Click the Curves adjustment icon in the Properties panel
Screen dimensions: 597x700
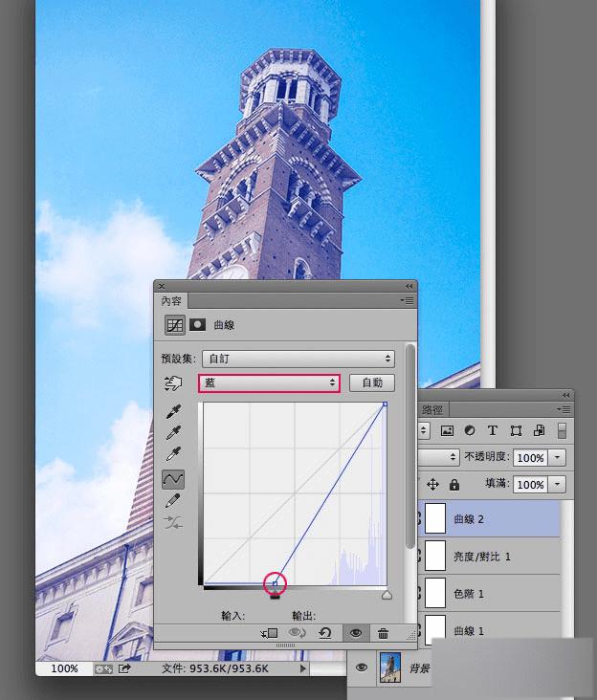click(x=174, y=324)
